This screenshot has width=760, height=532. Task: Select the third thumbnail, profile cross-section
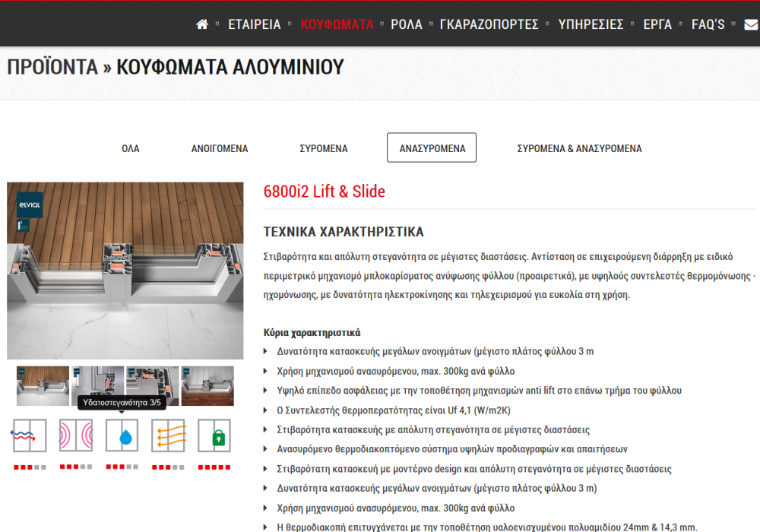152,386
